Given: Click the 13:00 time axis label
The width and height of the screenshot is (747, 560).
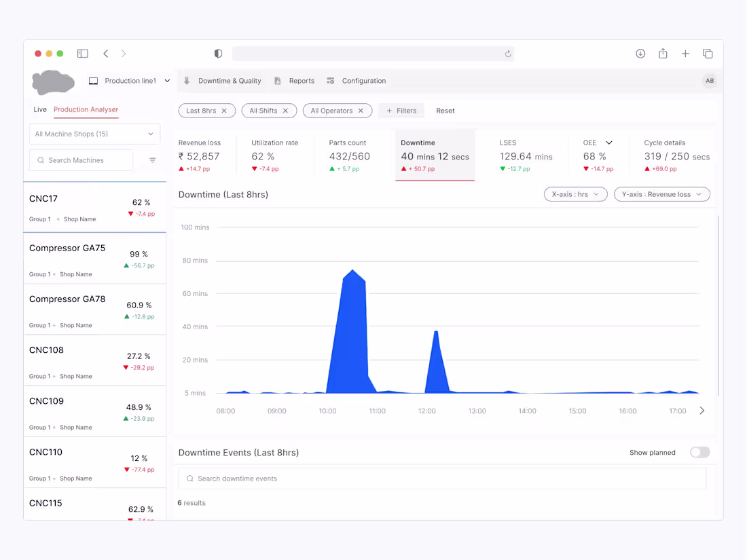Looking at the screenshot, I should point(477,411).
